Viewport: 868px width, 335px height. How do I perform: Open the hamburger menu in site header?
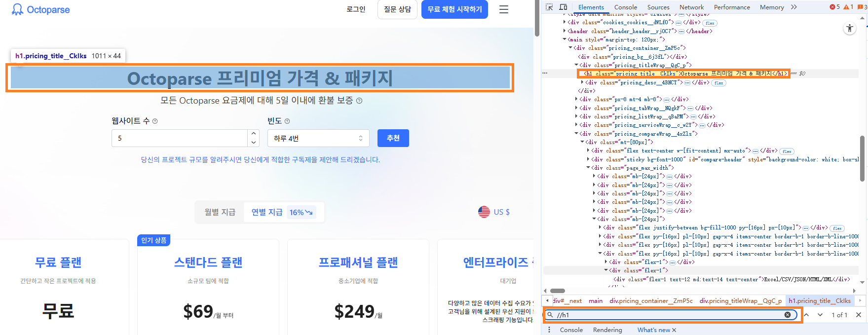pyautogui.click(x=503, y=9)
